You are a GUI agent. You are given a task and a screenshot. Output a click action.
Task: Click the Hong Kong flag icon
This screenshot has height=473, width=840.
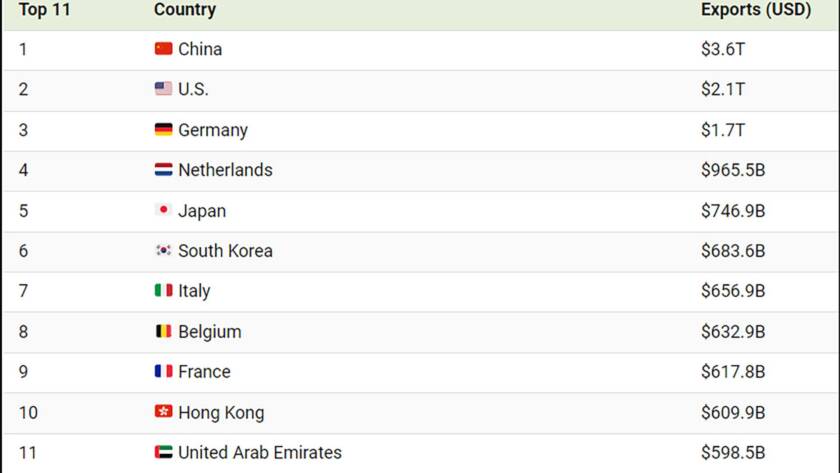[x=163, y=411]
